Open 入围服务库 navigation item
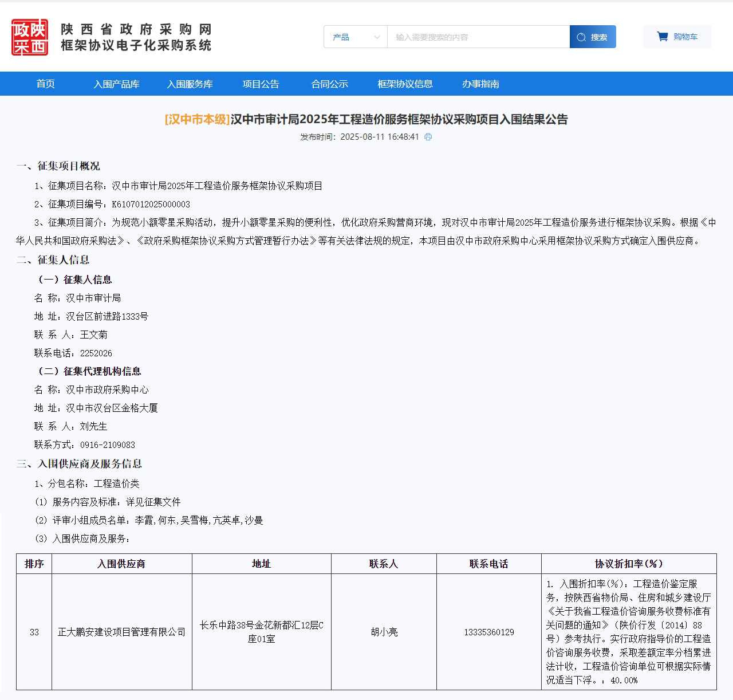The height and width of the screenshot is (700, 733). click(x=190, y=84)
